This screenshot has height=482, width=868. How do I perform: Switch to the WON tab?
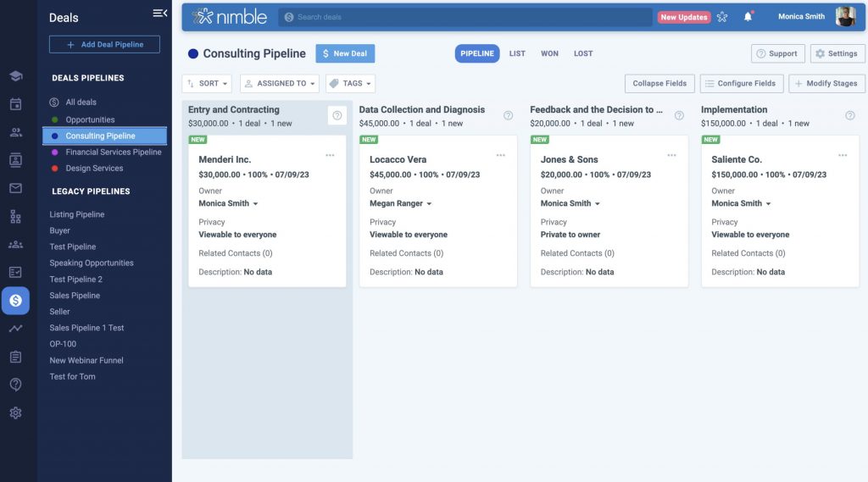point(549,53)
